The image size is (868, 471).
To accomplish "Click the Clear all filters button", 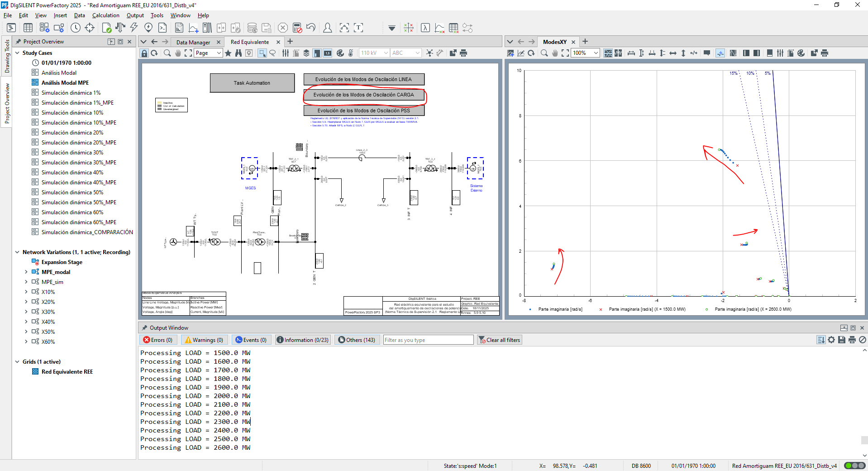I will [500, 340].
